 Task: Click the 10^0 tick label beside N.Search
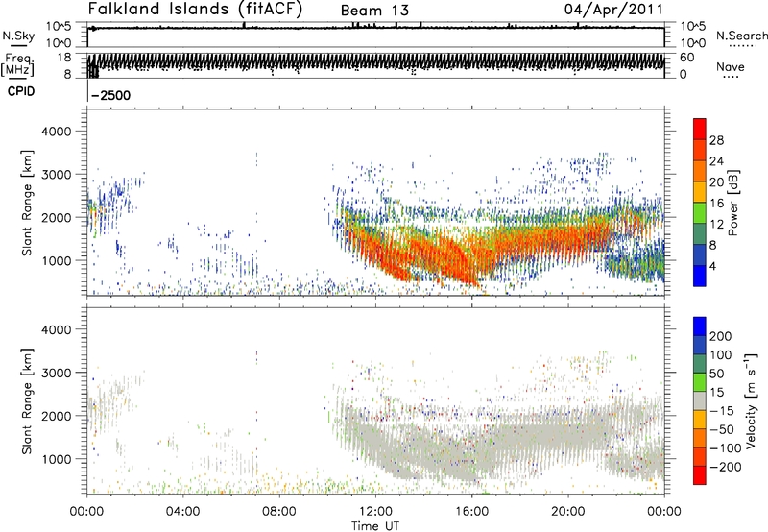point(692,43)
